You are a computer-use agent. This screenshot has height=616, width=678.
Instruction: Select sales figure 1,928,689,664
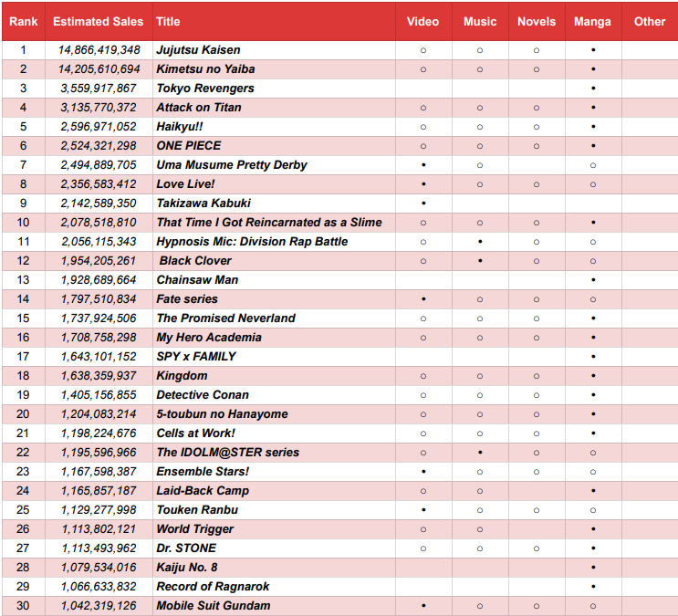coord(99,280)
